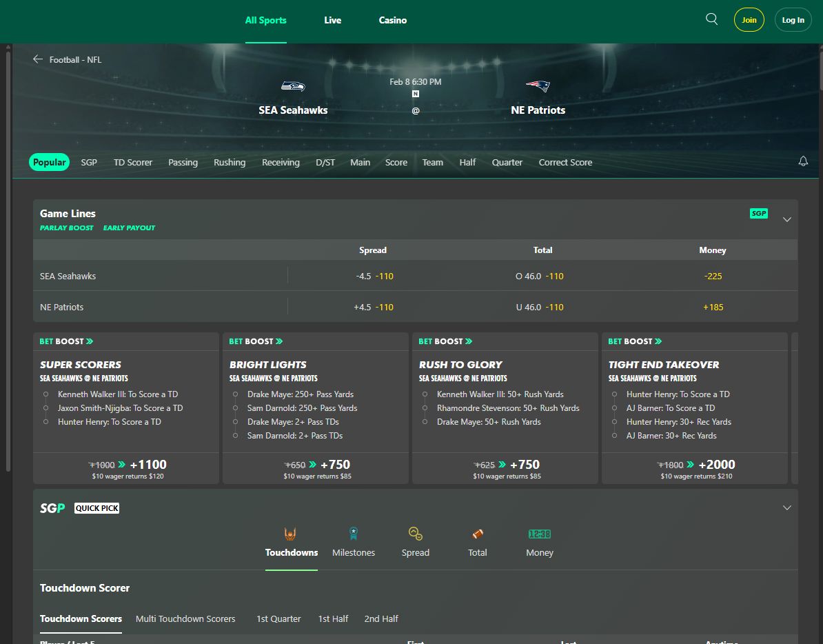
Task: Open the 1st Quarter sub-tab
Action: (278, 618)
